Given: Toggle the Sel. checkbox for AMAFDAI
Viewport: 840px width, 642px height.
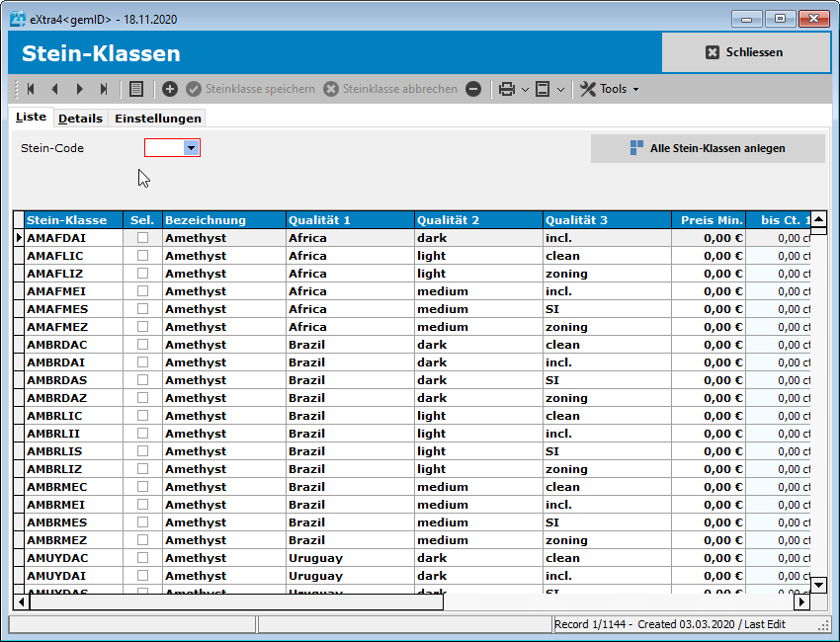Looking at the screenshot, I should [143, 238].
